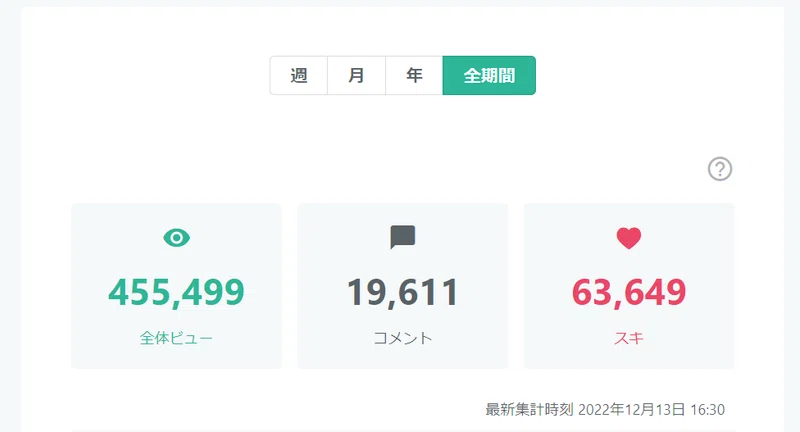Screen dimensions: 800x432
Task: Switch to the 年 (year) period
Action: (x=414, y=75)
